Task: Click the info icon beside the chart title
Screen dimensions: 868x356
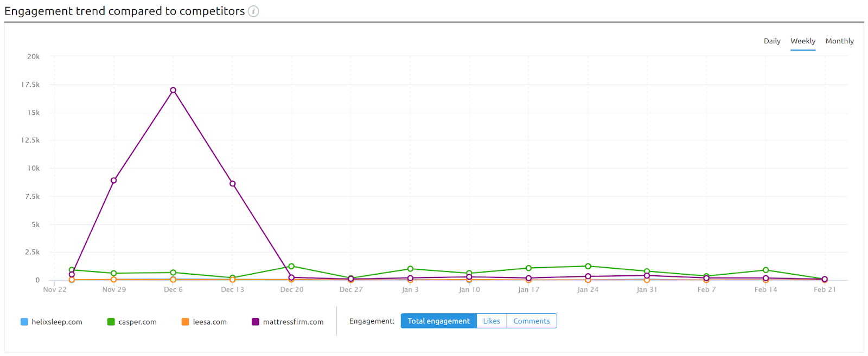Action: [x=253, y=11]
